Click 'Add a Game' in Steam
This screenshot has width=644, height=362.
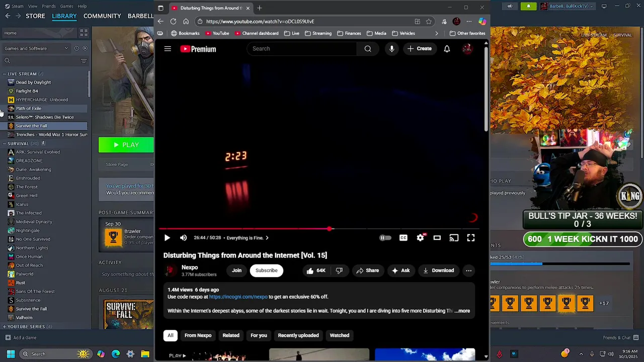click(x=21, y=338)
